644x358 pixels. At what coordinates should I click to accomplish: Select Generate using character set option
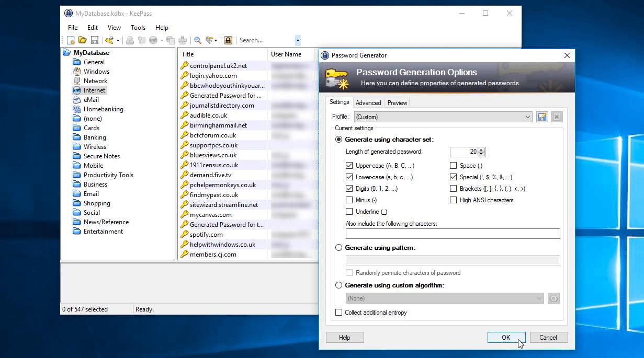[x=339, y=140]
